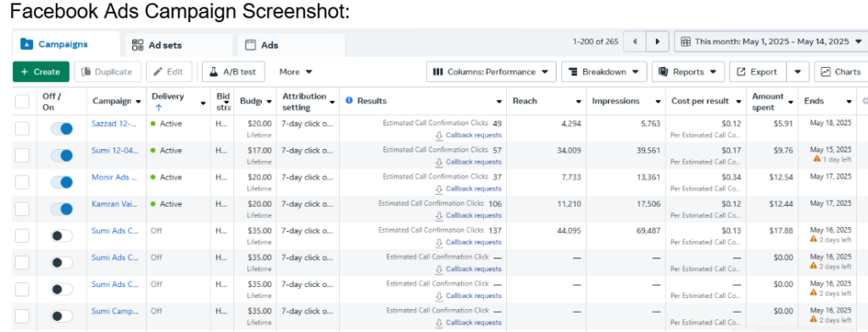Click the 11,210 reach value

(569, 204)
